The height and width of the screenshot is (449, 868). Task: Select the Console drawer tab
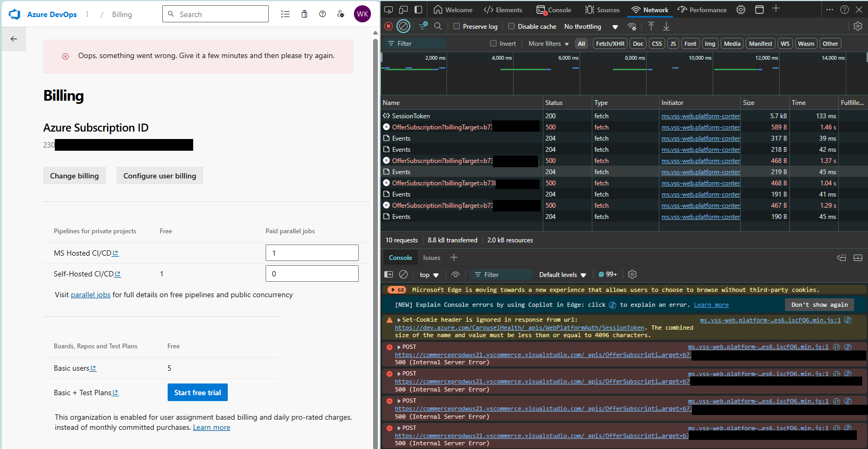pos(400,258)
